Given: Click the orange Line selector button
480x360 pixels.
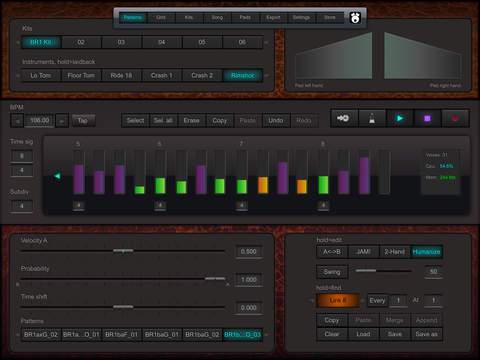Looking at the screenshot, I should (x=338, y=301).
